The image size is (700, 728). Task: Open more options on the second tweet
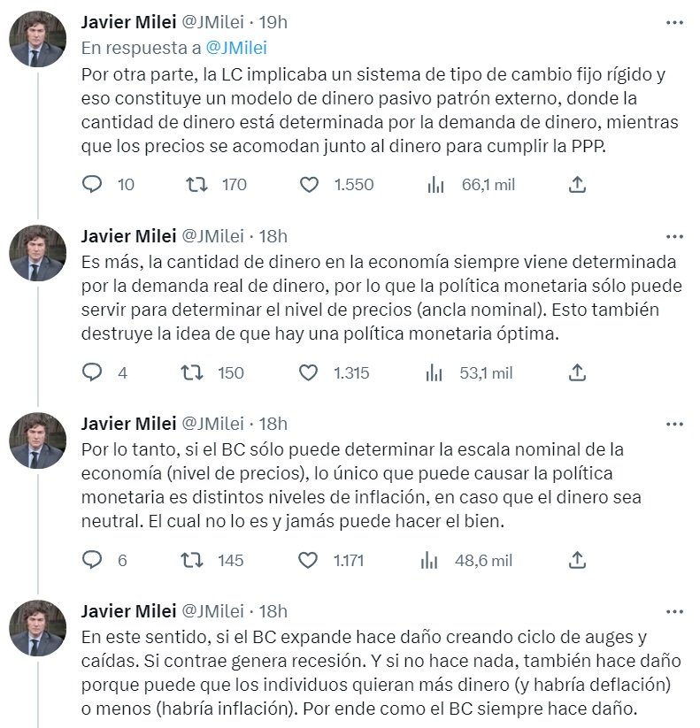674,236
